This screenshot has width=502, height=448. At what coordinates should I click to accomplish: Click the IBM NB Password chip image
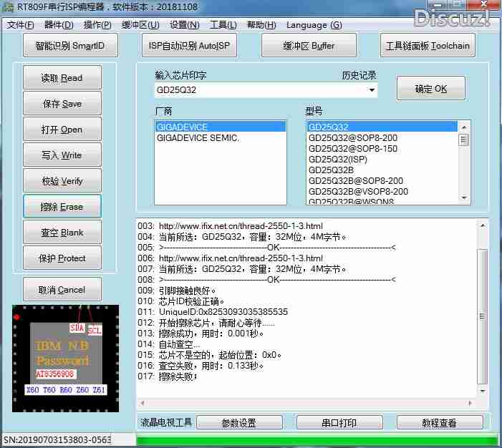(66, 359)
